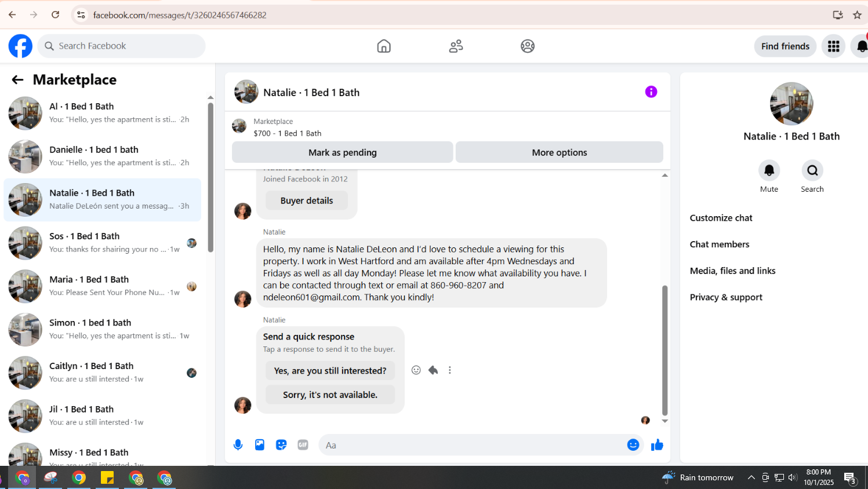Screen dimensions: 868x489
Task: Focus the Search Facebook field
Action: (122, 46)
